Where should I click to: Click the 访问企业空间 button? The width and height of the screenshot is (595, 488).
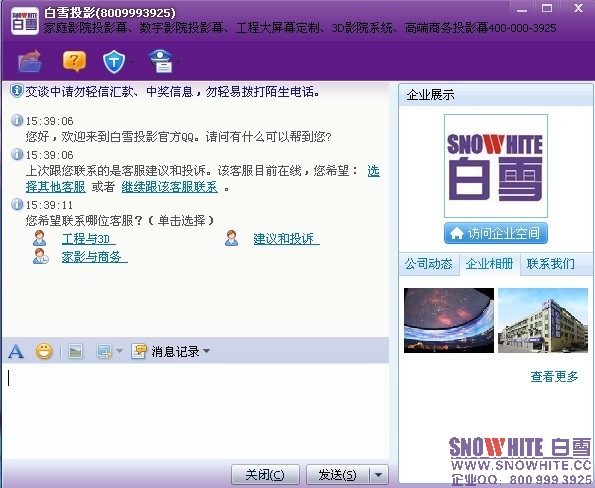pyautogui.click(x=496, y=233)
